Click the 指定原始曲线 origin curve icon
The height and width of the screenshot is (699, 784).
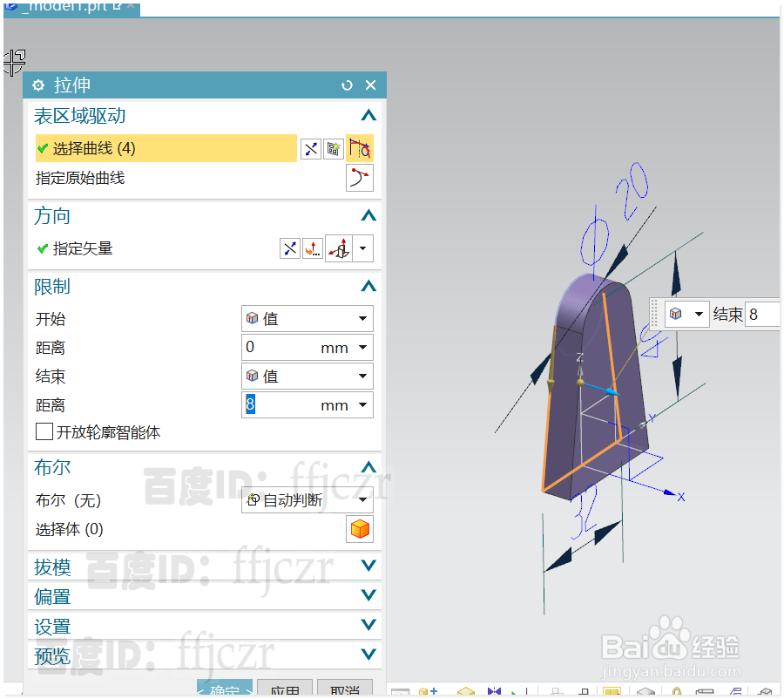point(360,178)
